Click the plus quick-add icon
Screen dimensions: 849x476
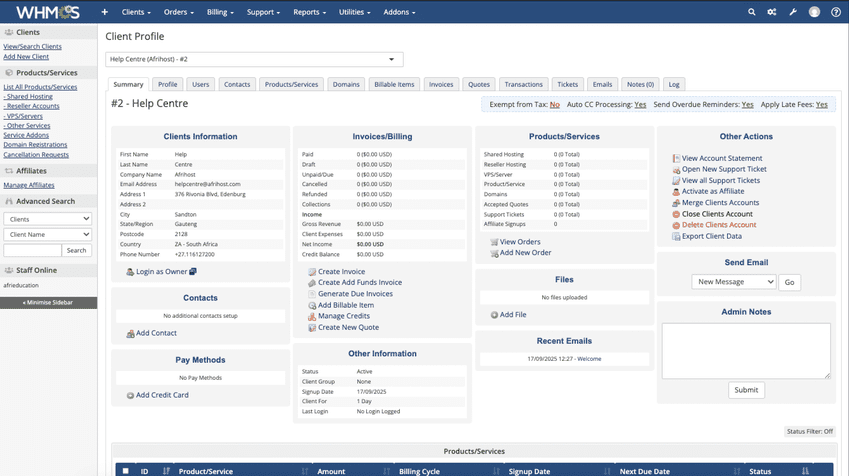coord(105,12)
